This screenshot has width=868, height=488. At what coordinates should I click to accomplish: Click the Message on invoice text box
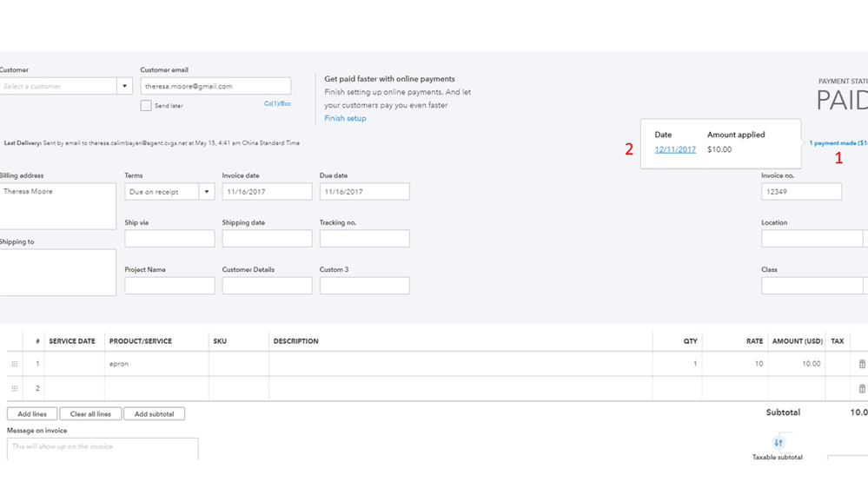coord(103,447)
